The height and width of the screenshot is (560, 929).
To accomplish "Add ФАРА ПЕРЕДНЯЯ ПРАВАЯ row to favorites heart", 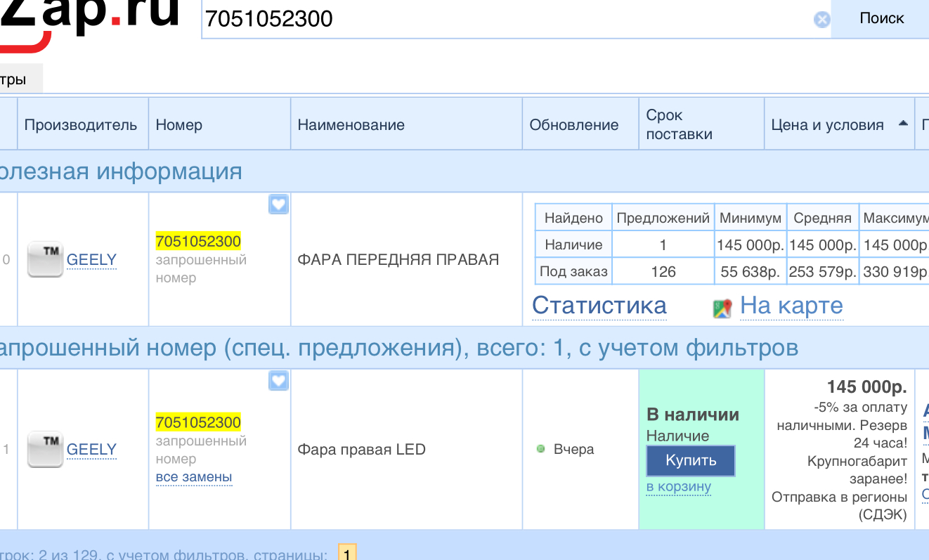I will point(279,204).
